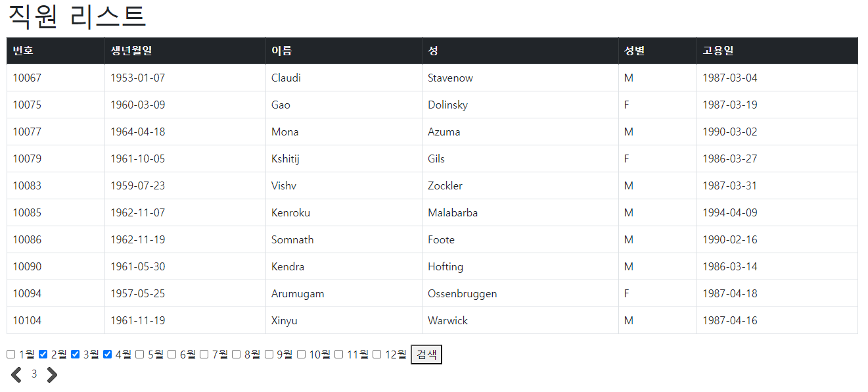Image resolution: width=868 pixels, height=392 pixels.
Task: Uncheck the 2월 checkbox
Action: tap(43, 355)
